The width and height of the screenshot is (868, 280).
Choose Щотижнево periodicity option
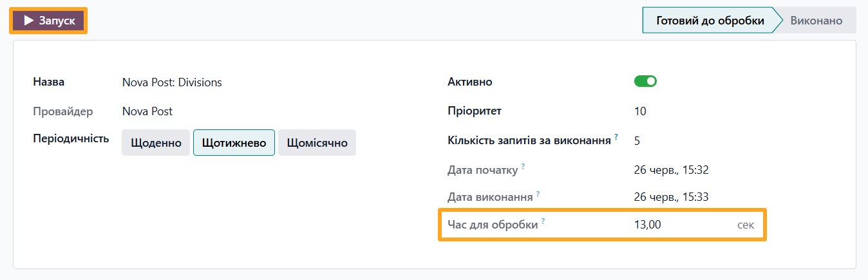234,143
